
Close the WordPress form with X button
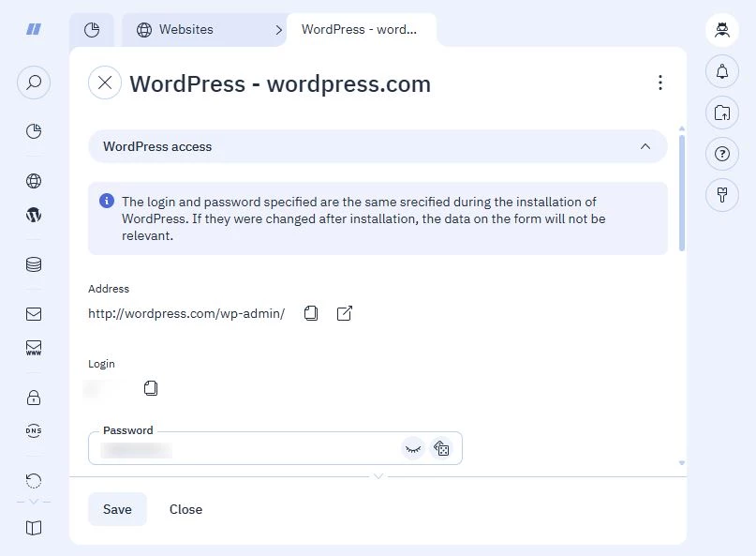tap(105, 83)
